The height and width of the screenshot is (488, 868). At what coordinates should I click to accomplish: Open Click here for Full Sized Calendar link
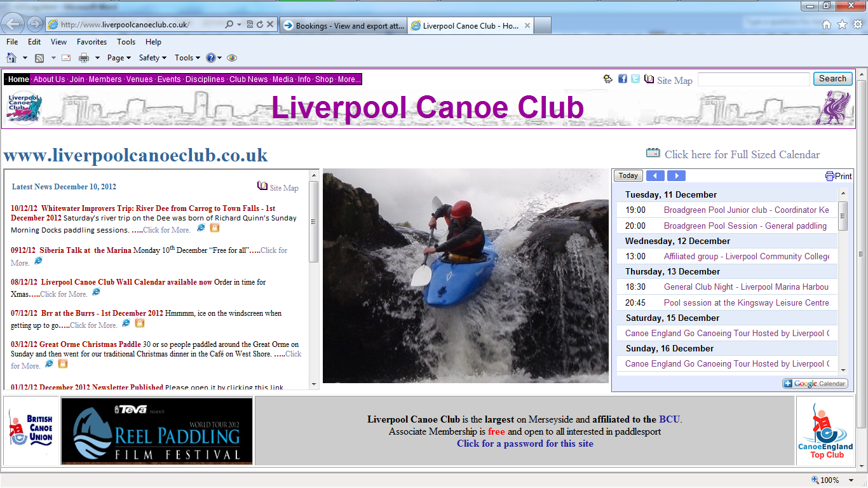(742, 154)
